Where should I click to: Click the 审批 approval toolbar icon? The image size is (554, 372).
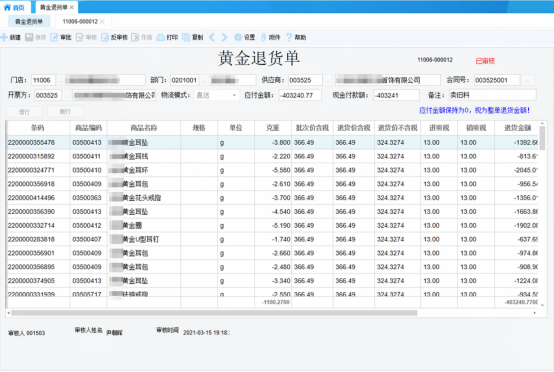(54, 37)
